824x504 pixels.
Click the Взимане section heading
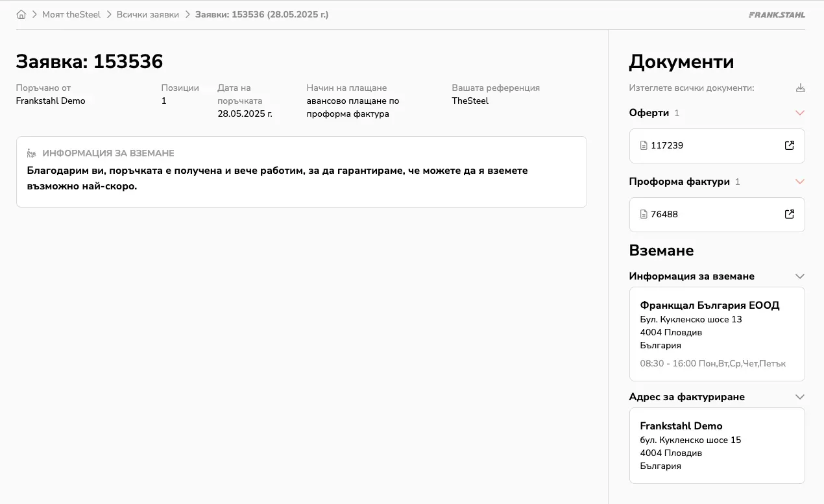(661, 250)
